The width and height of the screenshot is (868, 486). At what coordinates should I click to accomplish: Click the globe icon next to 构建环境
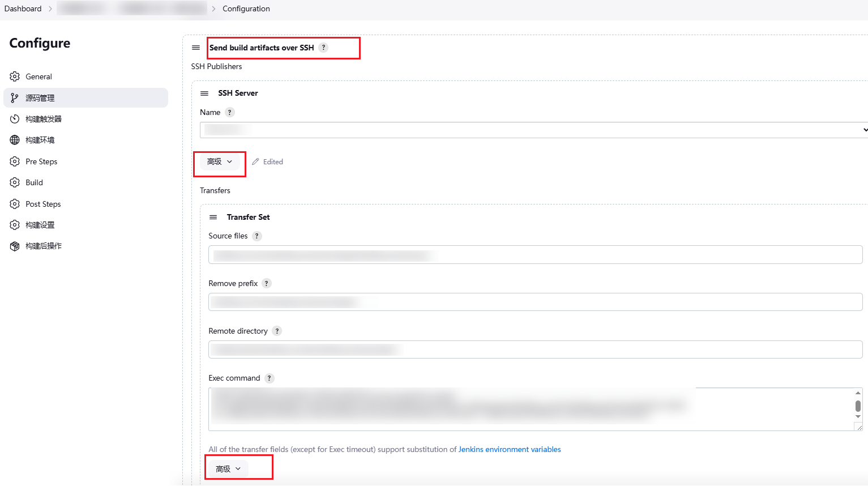coord(15,140)
